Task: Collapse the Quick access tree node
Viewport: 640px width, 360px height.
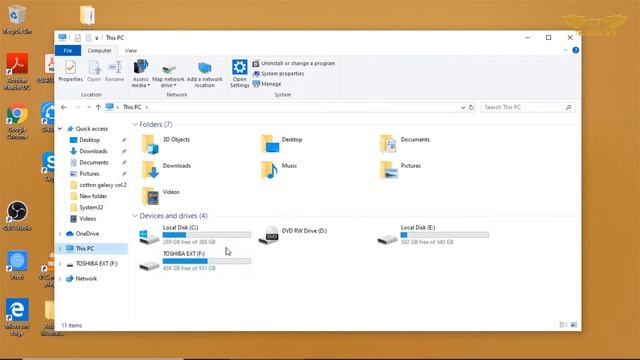Action: click(60, 129)
